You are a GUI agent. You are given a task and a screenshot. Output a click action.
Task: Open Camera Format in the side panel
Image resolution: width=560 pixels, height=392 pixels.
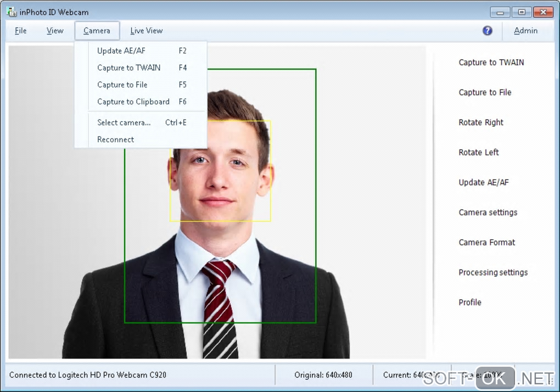click(x=486, y=242)
